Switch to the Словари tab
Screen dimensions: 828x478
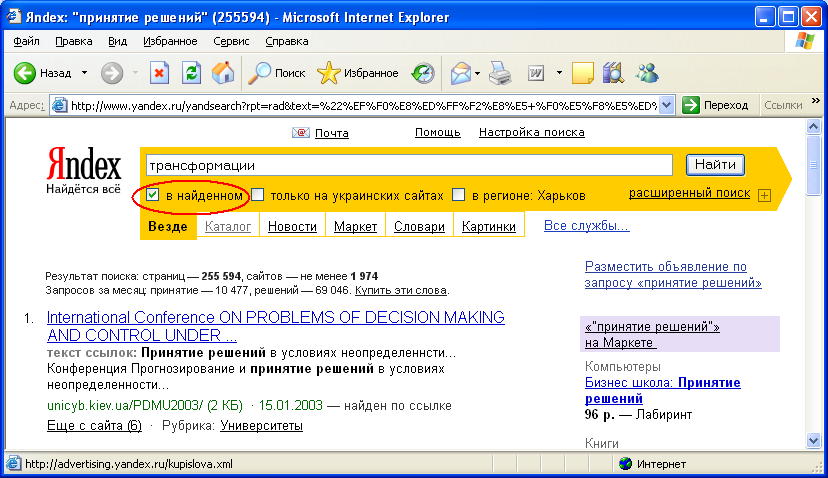pyautogui.click(x=419, y=227)
